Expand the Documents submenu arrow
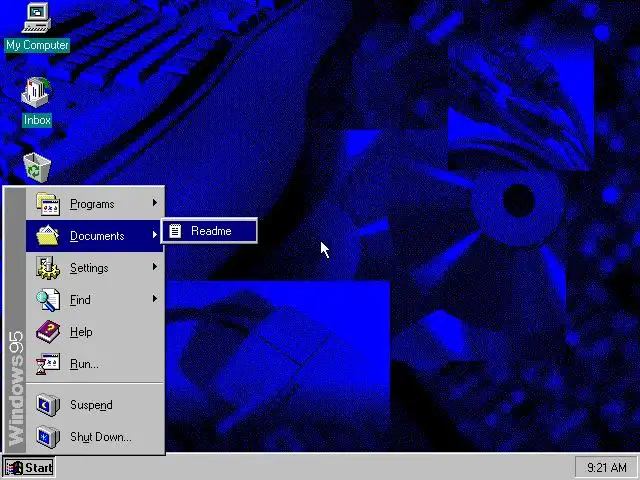Image resolution: width=640 pixels, height=480 pixels. coord(155,235)
